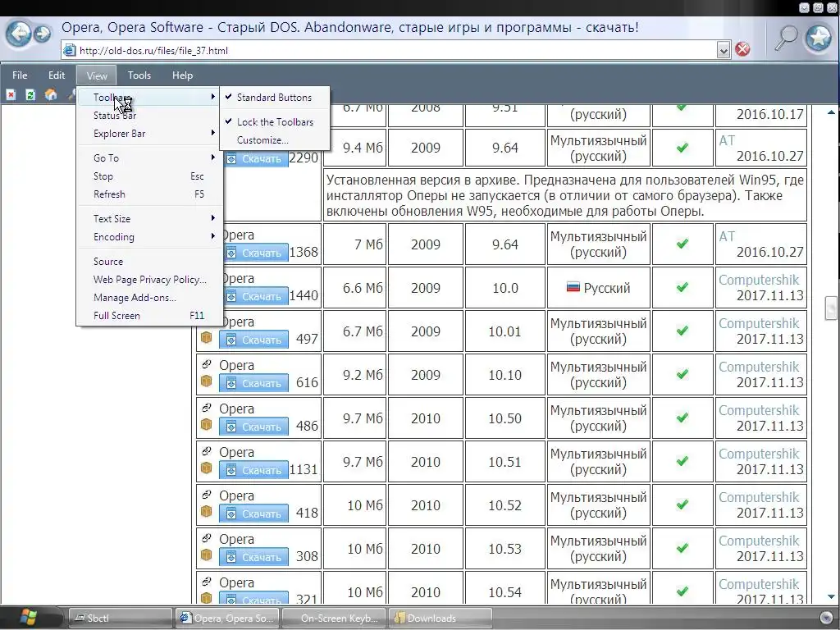Viewport: 840px width, 630px height.
Task: Click the package icon in the 1131 downloads row
Action: (x=206, y=468)
